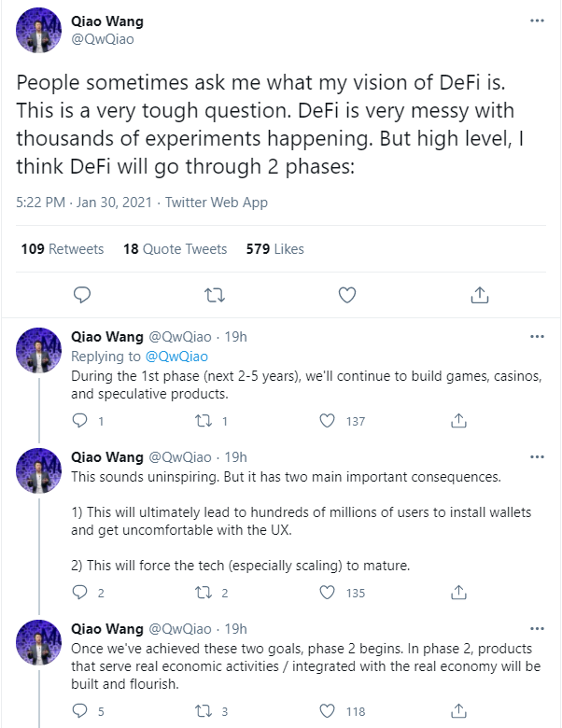Open more options on 'sounds uninspiring' reply
562x728 pixels.
[537, 457]
